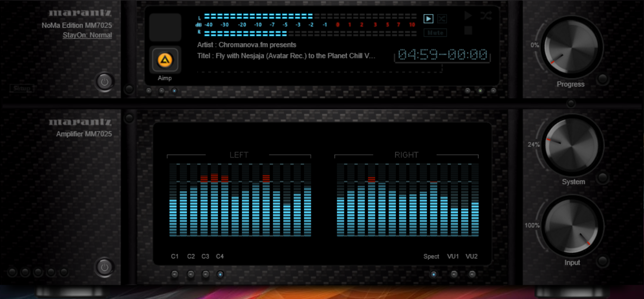Toggle power button on NoMa Edition panel
644x299 pixels.
point(104,81)
